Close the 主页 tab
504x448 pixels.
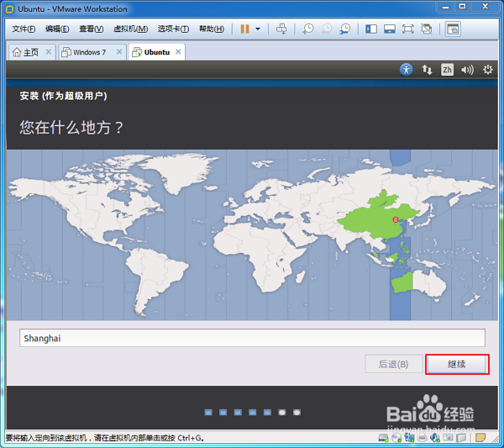49,52
